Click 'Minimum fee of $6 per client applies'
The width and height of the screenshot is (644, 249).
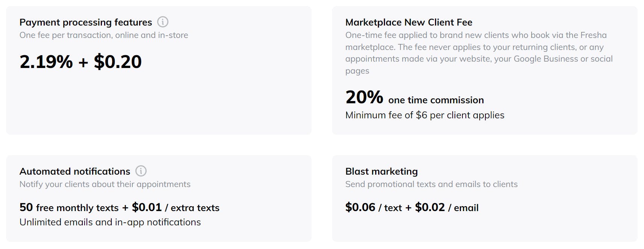pos(425,115)
